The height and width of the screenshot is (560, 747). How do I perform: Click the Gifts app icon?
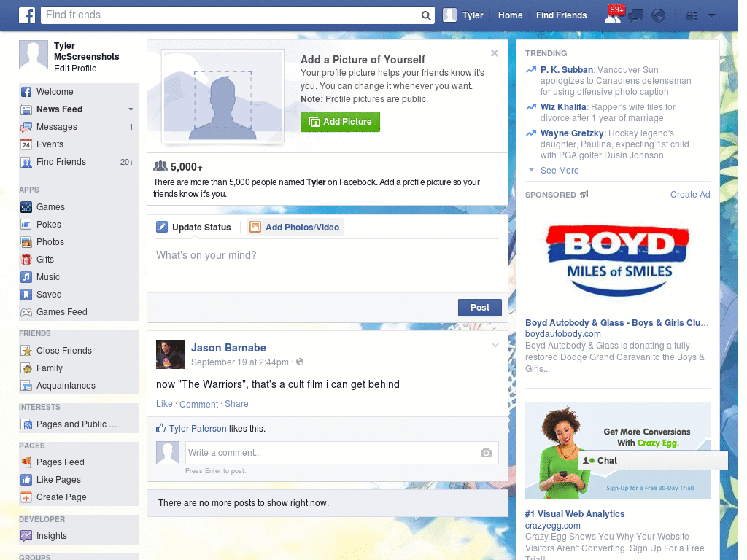[26, 260]
